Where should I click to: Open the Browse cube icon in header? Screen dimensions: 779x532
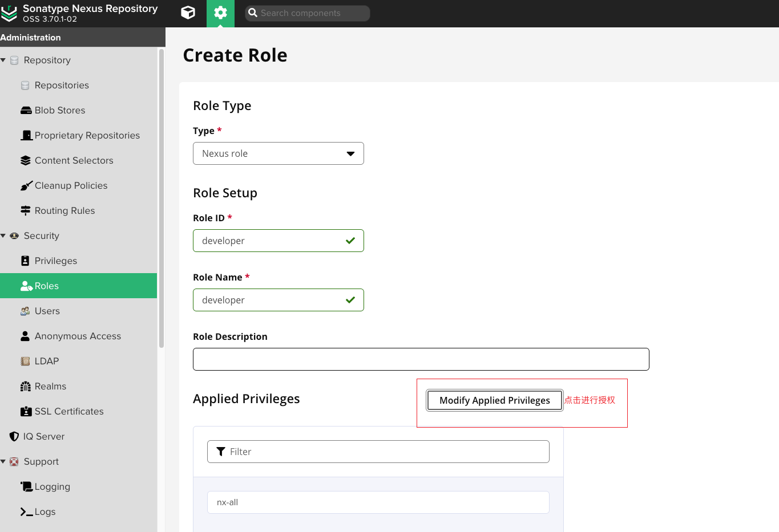coord(188,13)
